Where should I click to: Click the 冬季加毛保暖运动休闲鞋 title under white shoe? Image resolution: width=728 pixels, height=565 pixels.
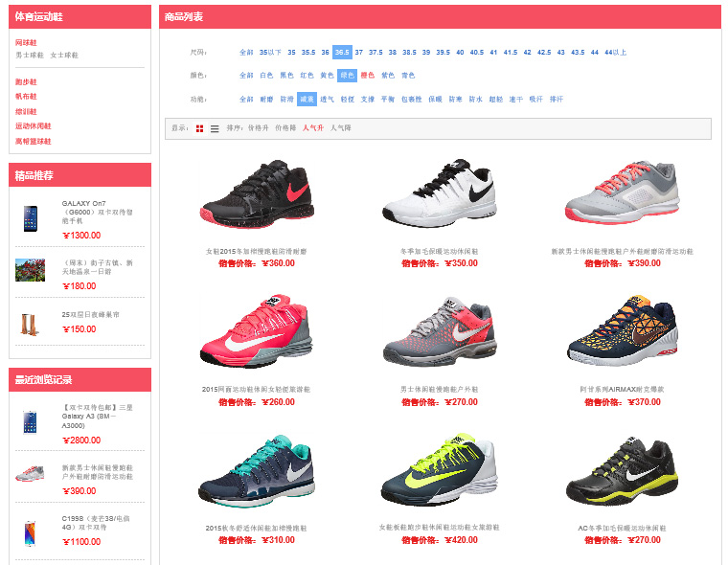(x=440, y=251)
